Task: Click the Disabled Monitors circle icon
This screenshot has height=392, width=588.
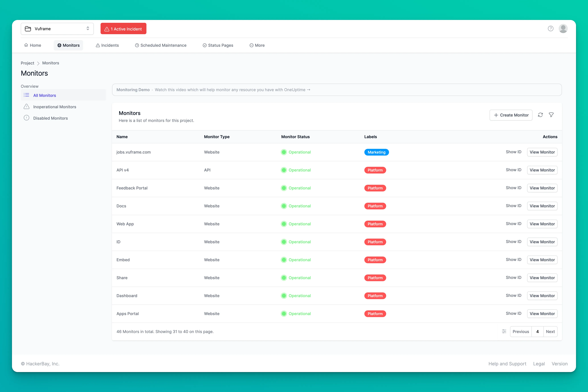Action: click(x=26, y=118)
